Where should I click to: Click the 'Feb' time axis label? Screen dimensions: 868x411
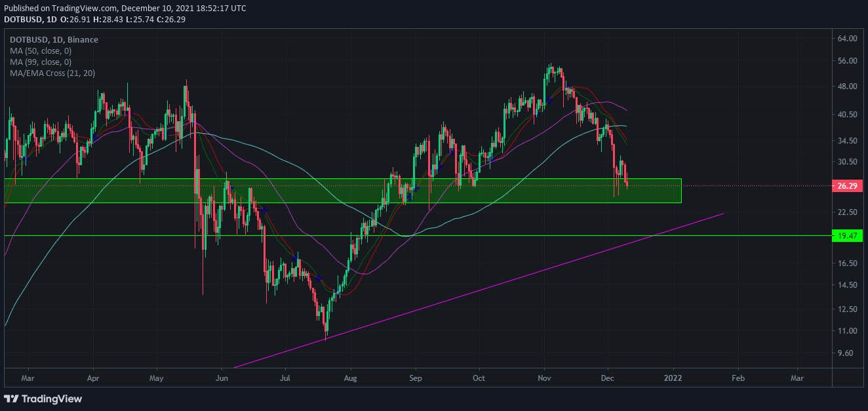coord(738,378)
